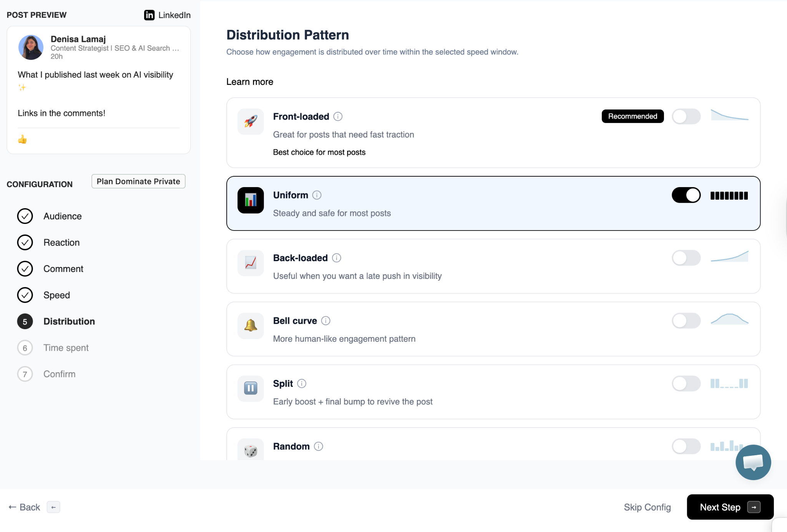
Task: Click the LinkedIn icon in post preview
Action: 149,15
